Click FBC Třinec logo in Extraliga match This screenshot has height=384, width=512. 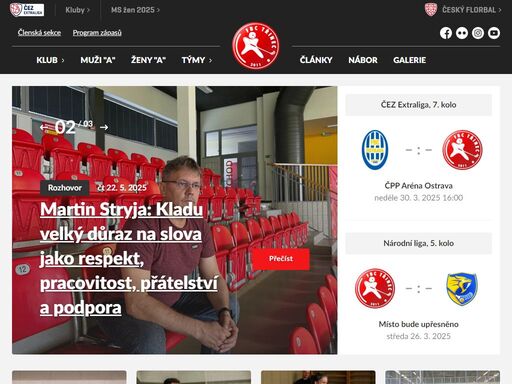pos(462,150)
